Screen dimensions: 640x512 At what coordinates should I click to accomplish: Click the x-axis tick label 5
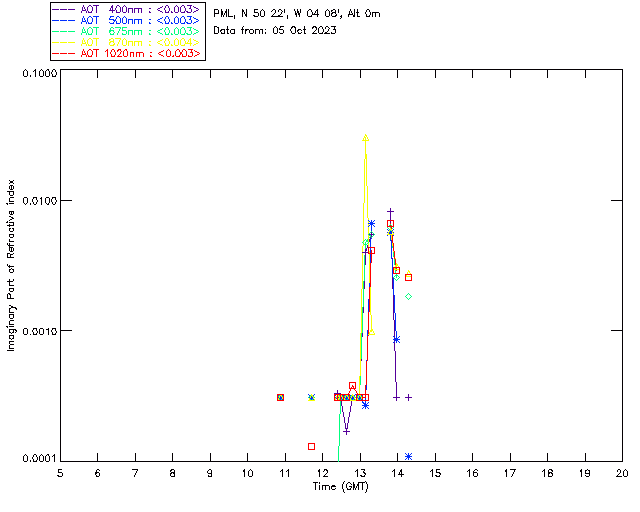pyautogui.click(x=60, y=474)
